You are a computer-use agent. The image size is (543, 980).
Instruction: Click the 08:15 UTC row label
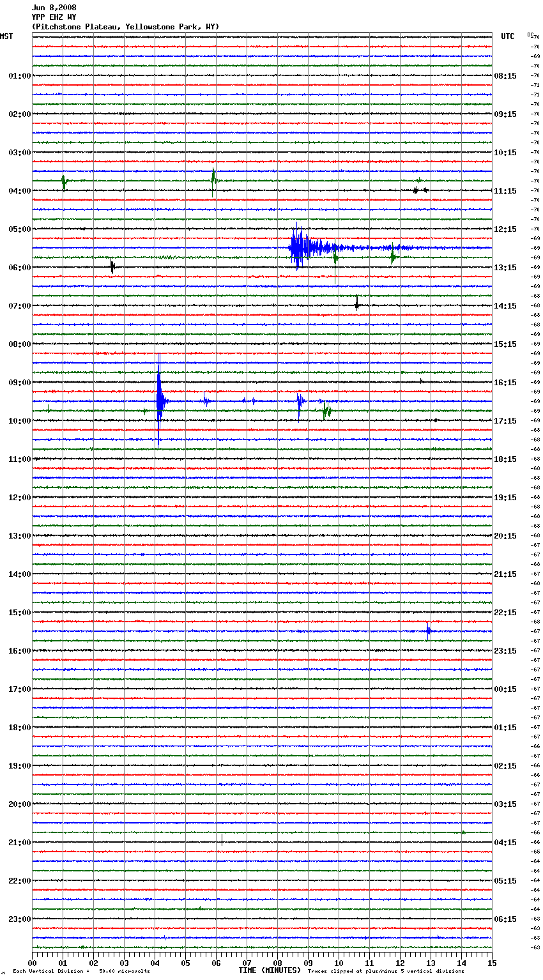(x=505, y=76)
